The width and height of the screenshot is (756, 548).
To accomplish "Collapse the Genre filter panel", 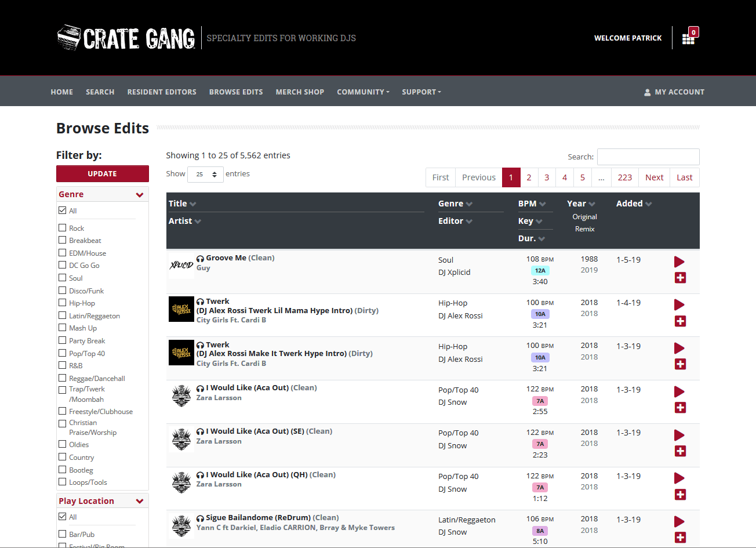I will [x=139, y=195].
